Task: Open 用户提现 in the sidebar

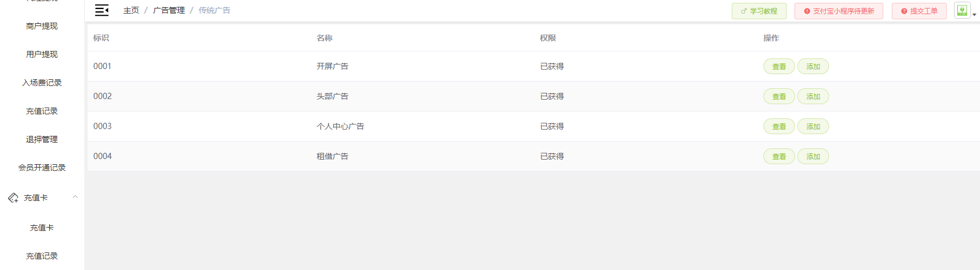Action: tap(42, 54)
